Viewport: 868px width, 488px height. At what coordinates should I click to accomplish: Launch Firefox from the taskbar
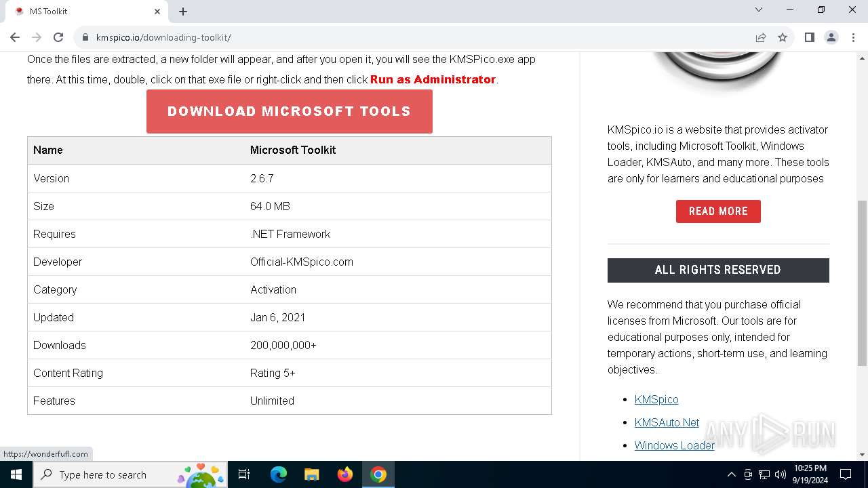click(x=345, y=474)
